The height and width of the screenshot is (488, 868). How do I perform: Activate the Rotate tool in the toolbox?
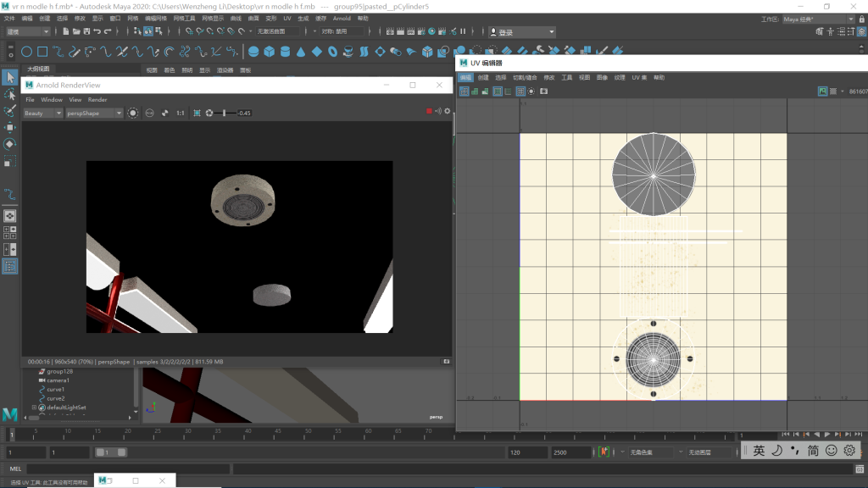tap(10, 144)
